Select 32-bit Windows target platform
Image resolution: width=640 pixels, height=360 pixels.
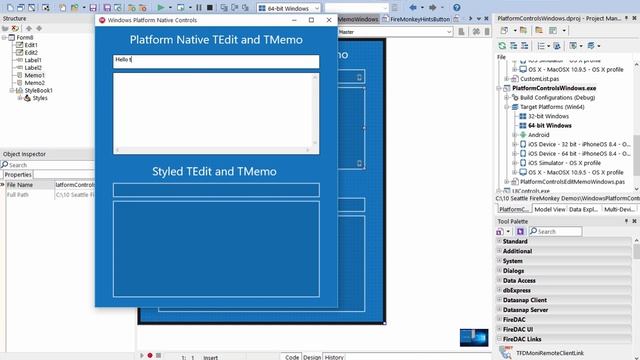(548, 116)
